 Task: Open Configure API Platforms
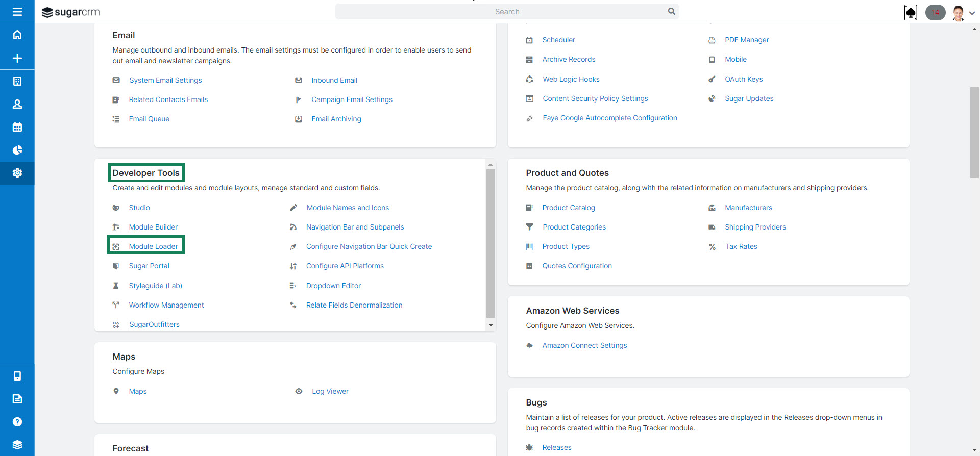click(345, 266)
